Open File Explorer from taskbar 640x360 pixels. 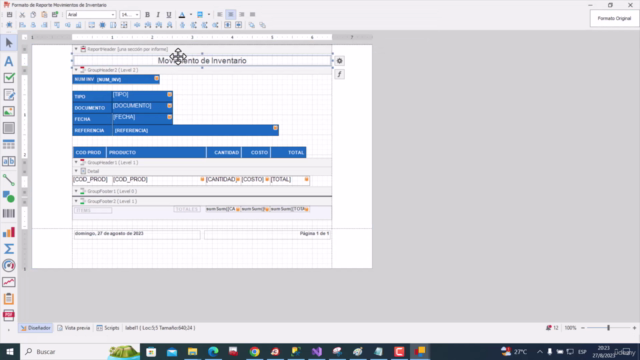tap(192, 351)
